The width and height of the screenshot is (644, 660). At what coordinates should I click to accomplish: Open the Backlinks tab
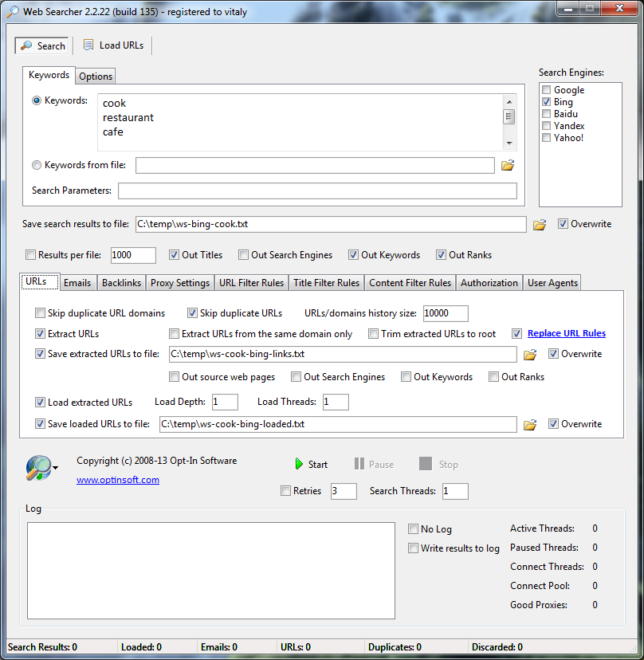click(x=121, y=283)
